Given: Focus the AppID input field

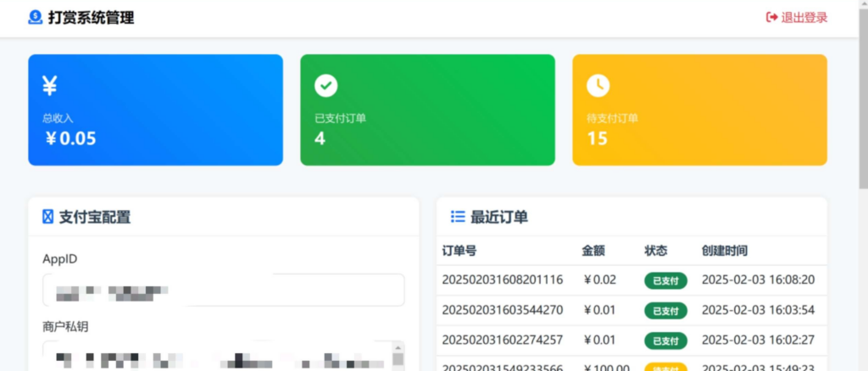Looking at the screenshot, I should click(x=223, y=290).
